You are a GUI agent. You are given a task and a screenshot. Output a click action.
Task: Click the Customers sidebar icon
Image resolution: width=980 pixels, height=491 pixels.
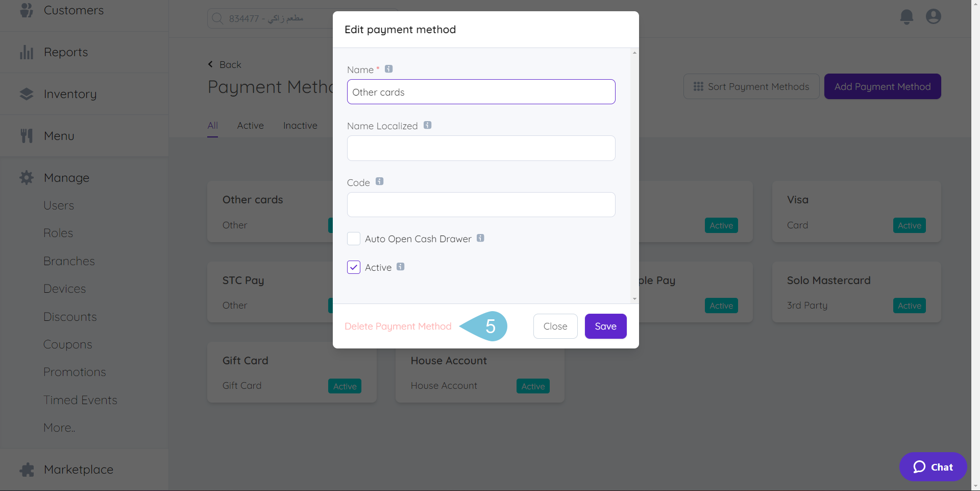pos(27,10)
